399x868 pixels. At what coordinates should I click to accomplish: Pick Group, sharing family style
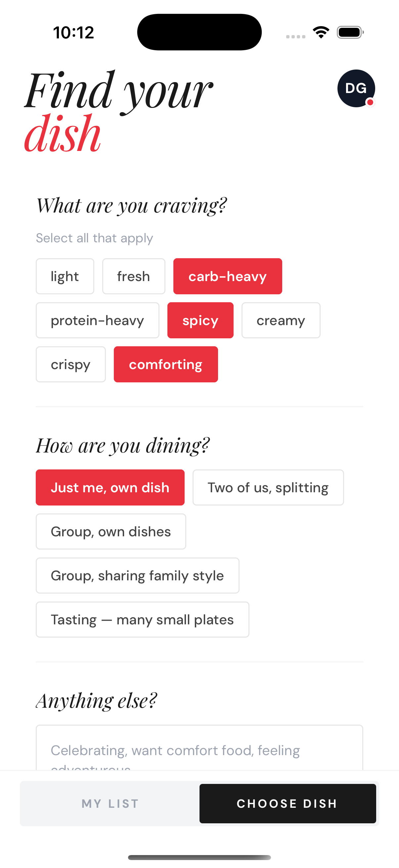137,575
